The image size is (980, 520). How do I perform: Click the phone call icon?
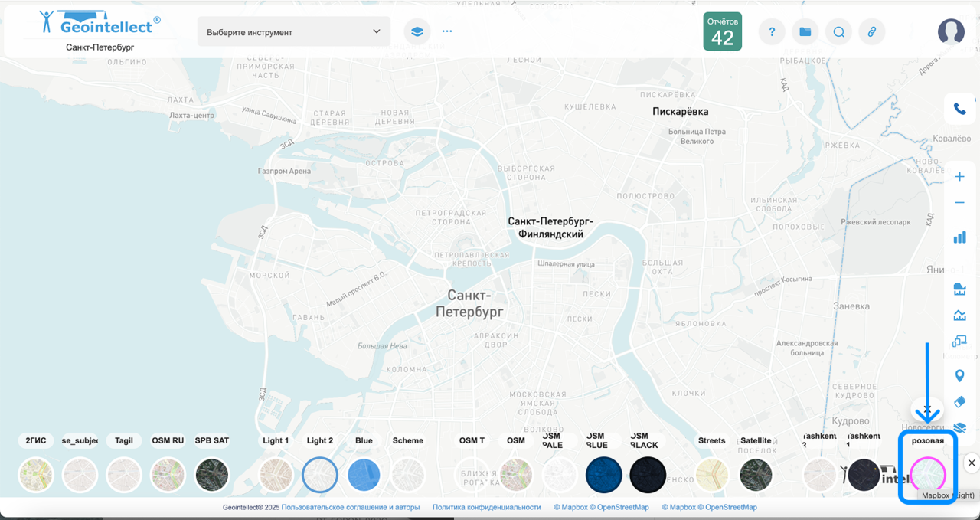959,109
